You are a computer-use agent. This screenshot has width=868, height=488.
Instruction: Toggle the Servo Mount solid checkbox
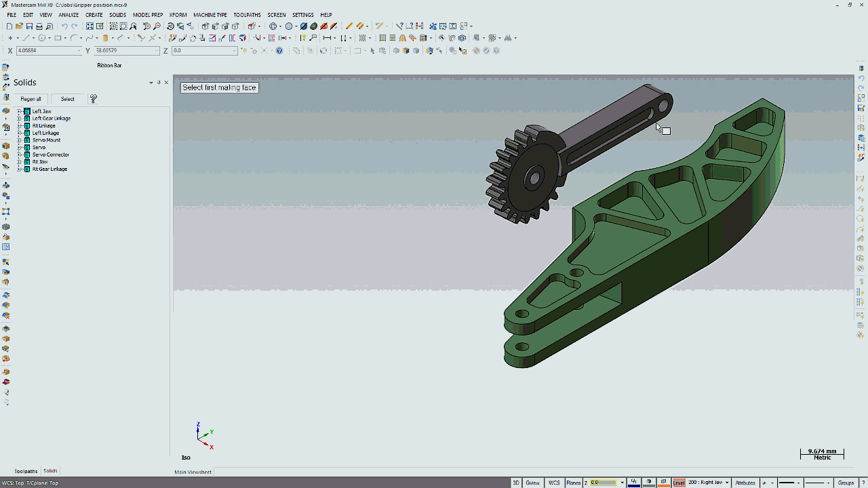pos(27,140)
